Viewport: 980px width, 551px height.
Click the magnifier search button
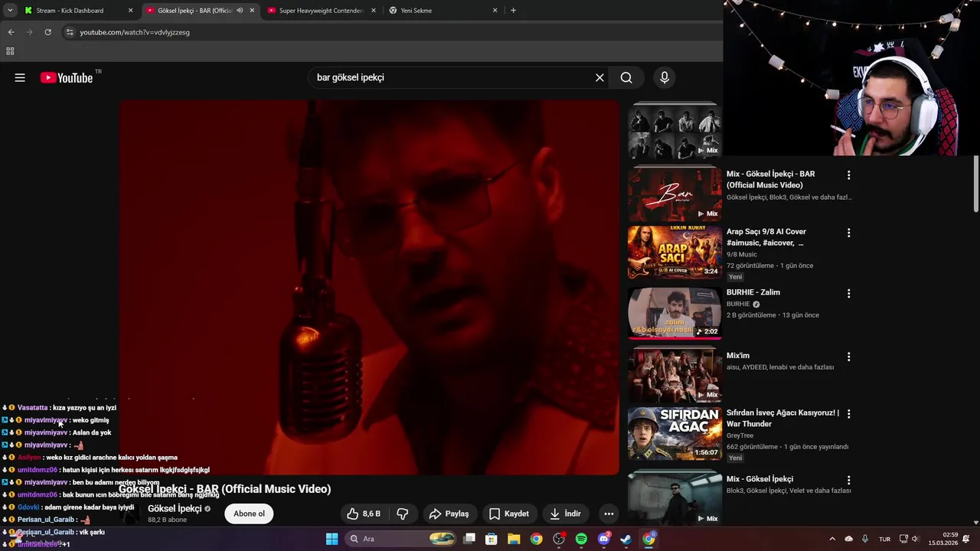[626, 77]
